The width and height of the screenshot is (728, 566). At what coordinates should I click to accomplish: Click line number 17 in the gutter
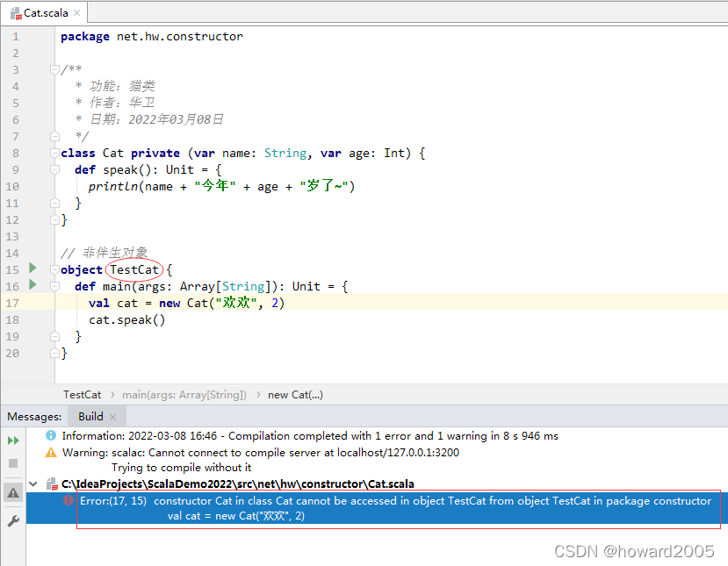(x=12, y=304)
